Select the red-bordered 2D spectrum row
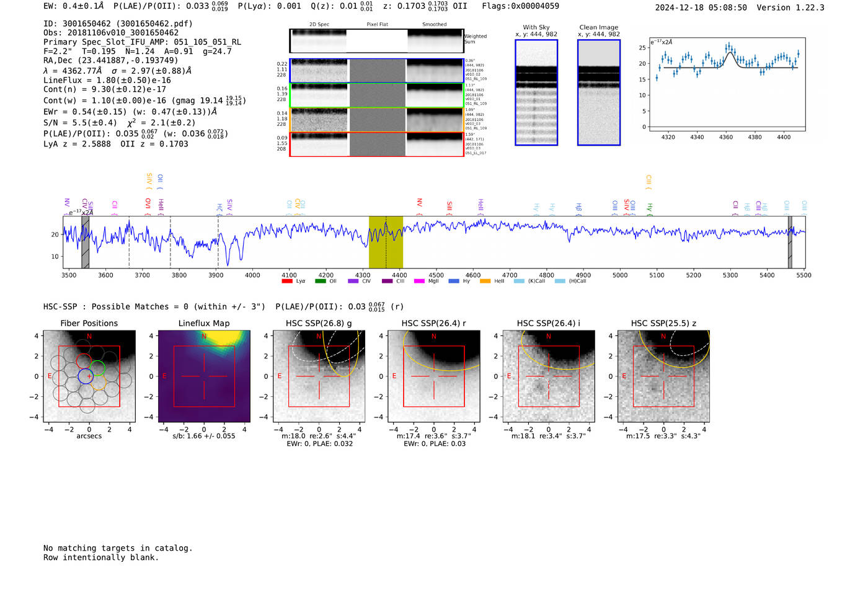This screenshot has width=868, height=591. (376, 144)
